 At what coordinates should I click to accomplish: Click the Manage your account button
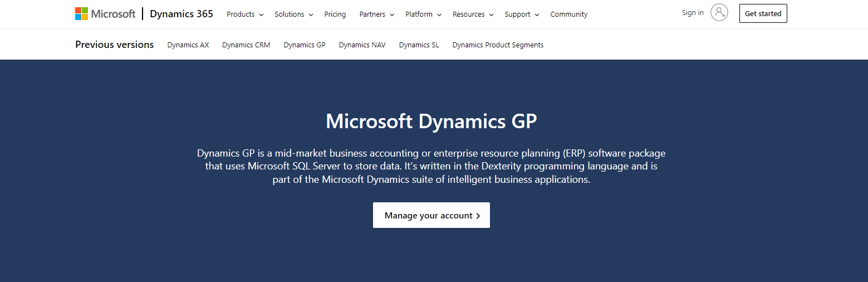tap(431, 215)
